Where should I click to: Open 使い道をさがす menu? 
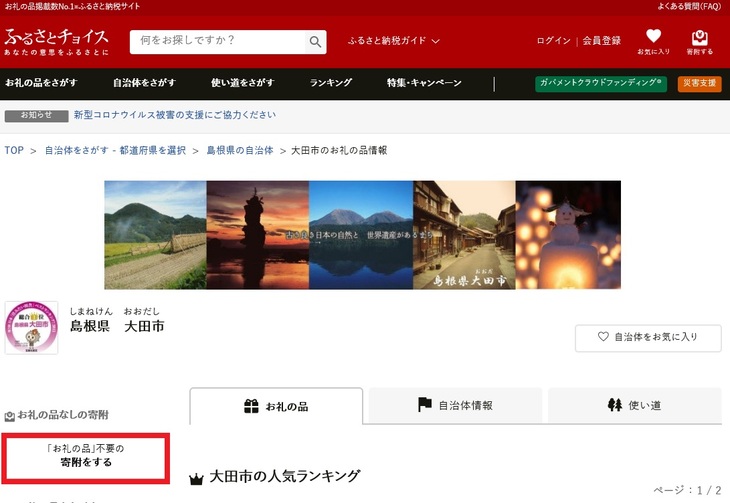(x=242, y=83)
